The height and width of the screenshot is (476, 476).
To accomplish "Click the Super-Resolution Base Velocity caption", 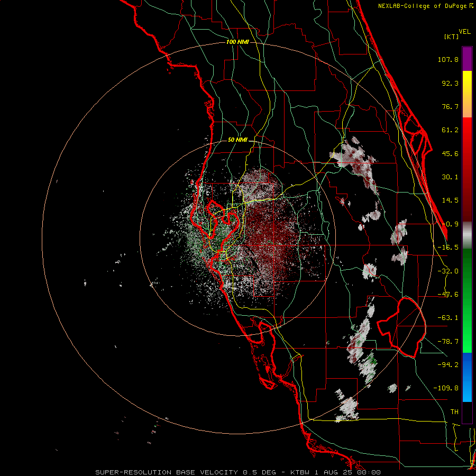I will 238,472.
